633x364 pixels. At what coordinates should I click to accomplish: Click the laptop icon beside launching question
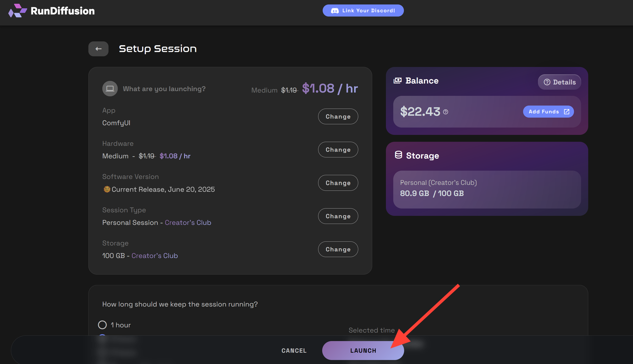pos(110,89)
